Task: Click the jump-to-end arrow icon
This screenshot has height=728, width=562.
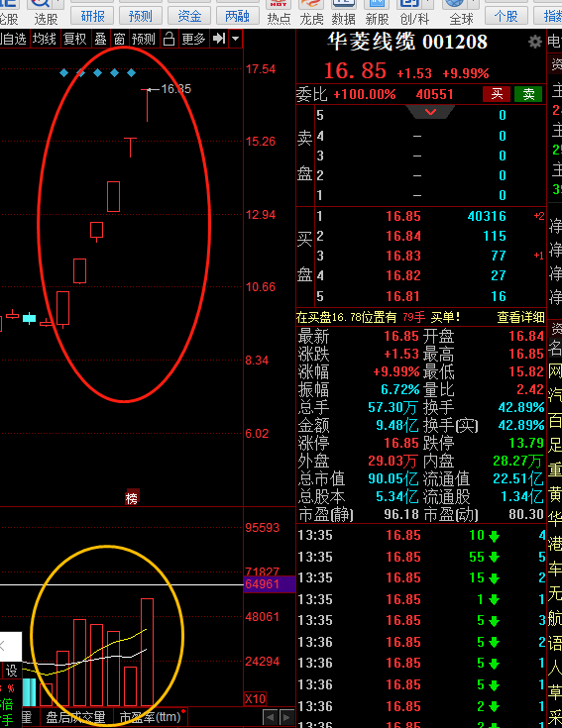Action: [x=219, y=39]
